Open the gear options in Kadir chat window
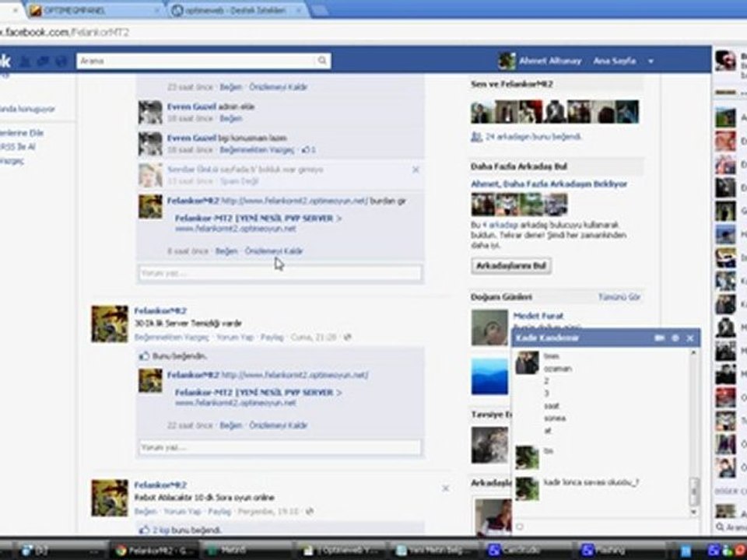The width and height of the screenshot is (747, 560). (x=675, y=338)
